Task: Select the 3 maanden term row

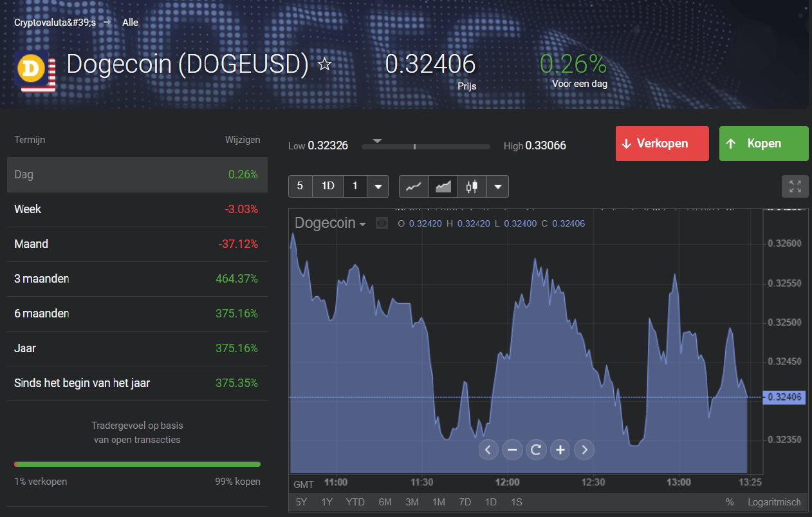Action: 137,279
